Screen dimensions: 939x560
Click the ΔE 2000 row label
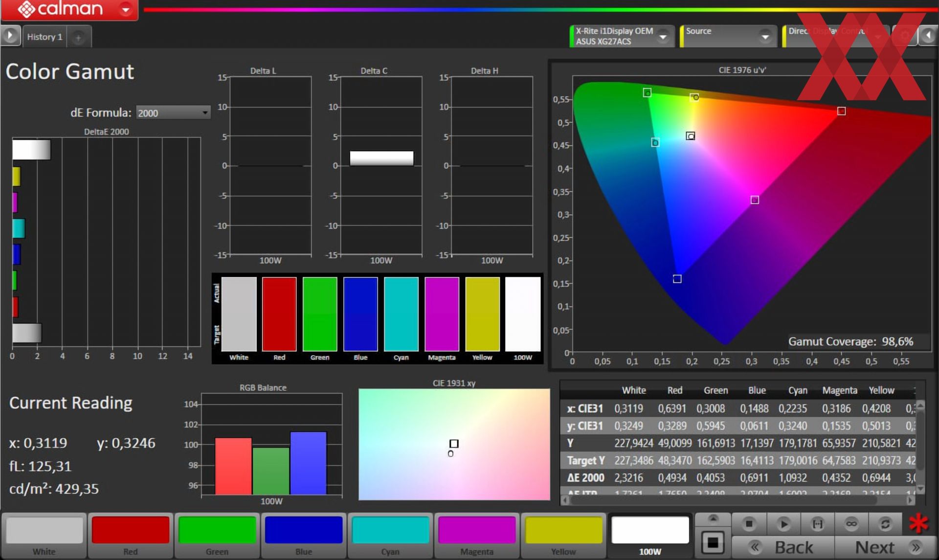click(586, 477)
